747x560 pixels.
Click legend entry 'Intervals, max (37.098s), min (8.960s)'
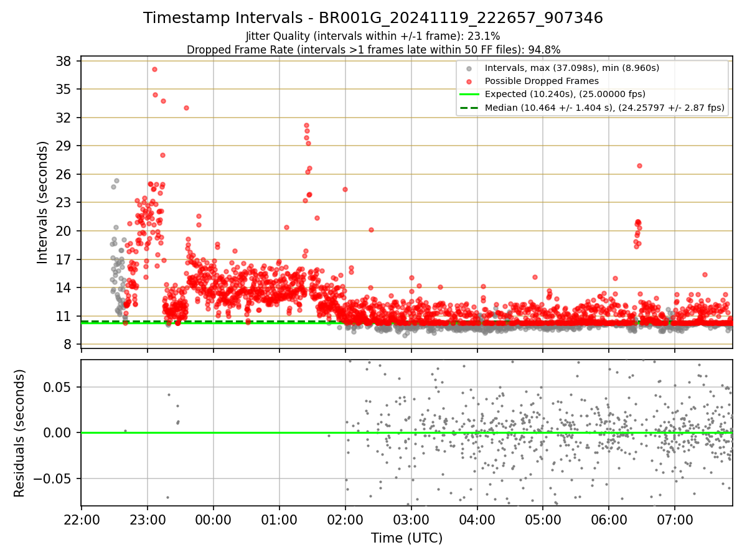(x=571, y=68)
